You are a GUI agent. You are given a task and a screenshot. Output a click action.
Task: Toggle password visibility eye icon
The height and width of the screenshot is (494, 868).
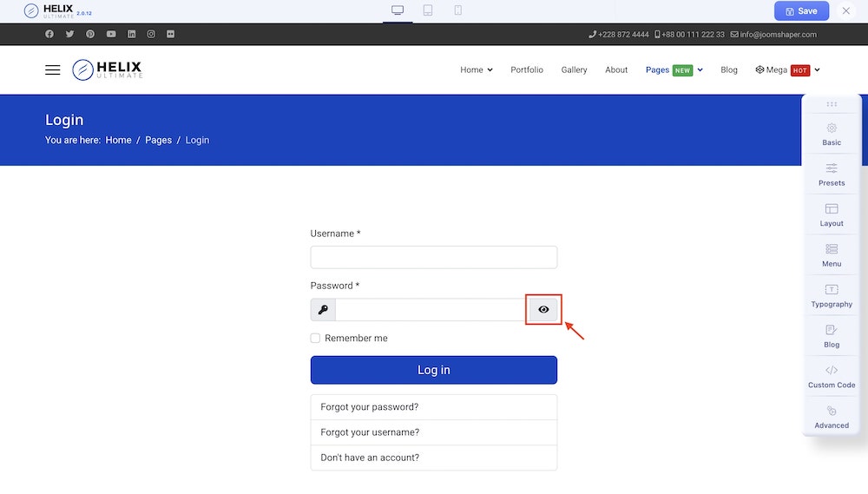click(x=544, y=310)
